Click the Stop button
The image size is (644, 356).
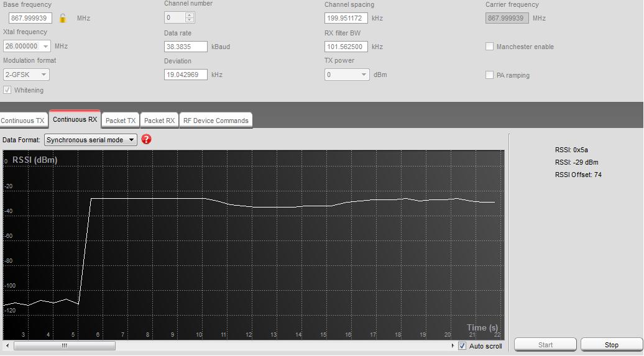pyautogui.click(x=611, y=345)
